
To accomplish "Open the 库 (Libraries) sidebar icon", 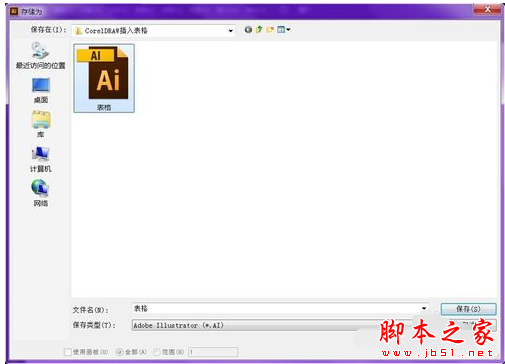I will [41, 124].
